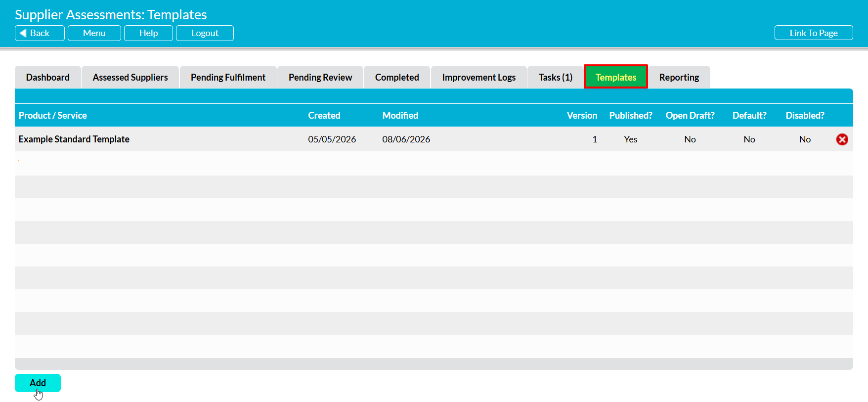Click the Open Draft? column header
Screen dimensions: 868x402
[x=690, y=115]
